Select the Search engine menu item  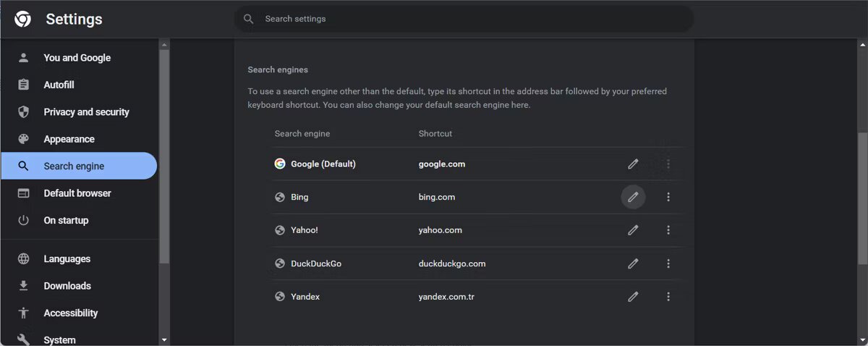(78, 166)
